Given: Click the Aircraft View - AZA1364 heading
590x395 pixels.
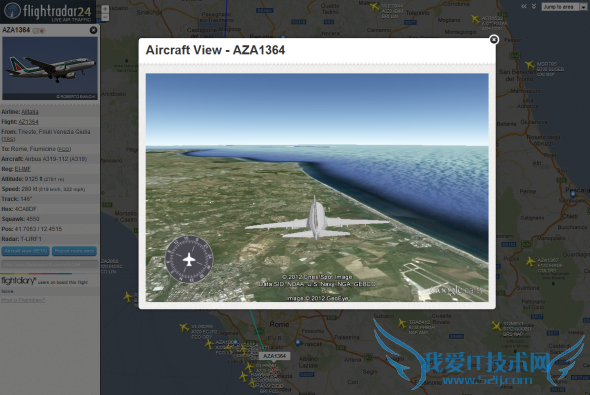Looking at the screenshot, I should pyautogui.click(x=215, y=50).
